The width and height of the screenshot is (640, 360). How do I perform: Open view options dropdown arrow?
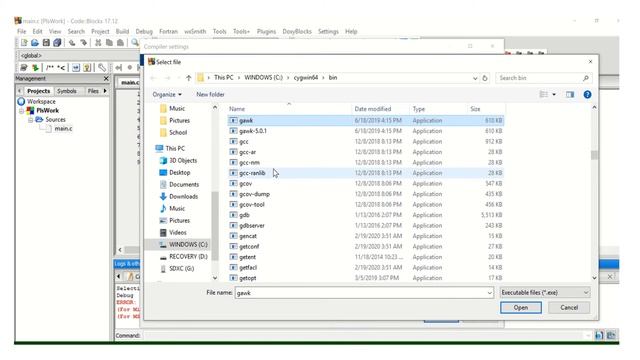(x=554, y=95)
